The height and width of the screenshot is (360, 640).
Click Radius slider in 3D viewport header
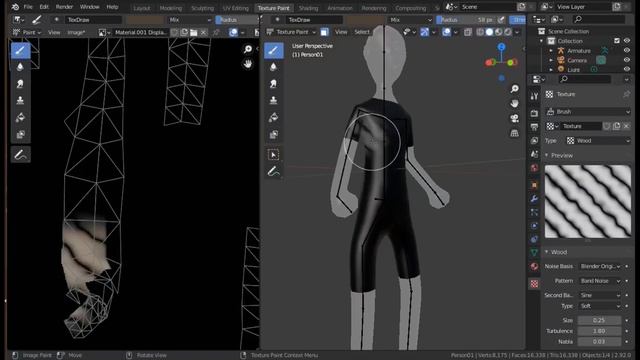point(466,20)
